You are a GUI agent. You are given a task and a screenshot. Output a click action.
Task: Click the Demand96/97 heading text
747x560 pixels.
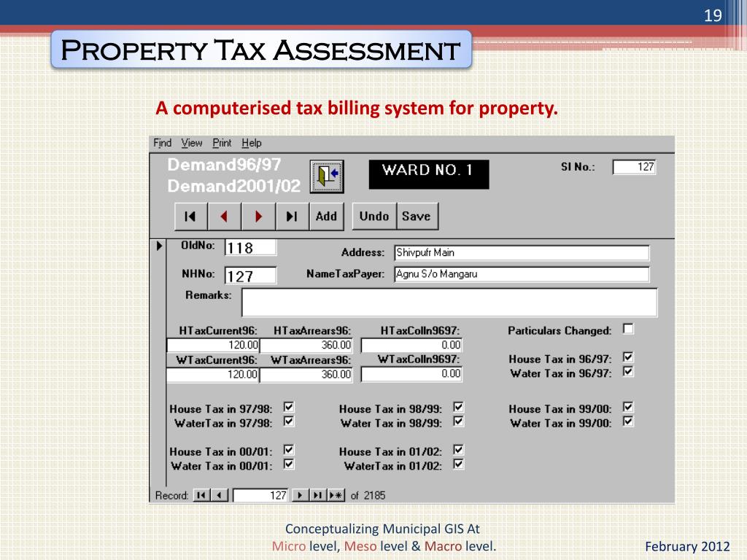pos(224,165)
